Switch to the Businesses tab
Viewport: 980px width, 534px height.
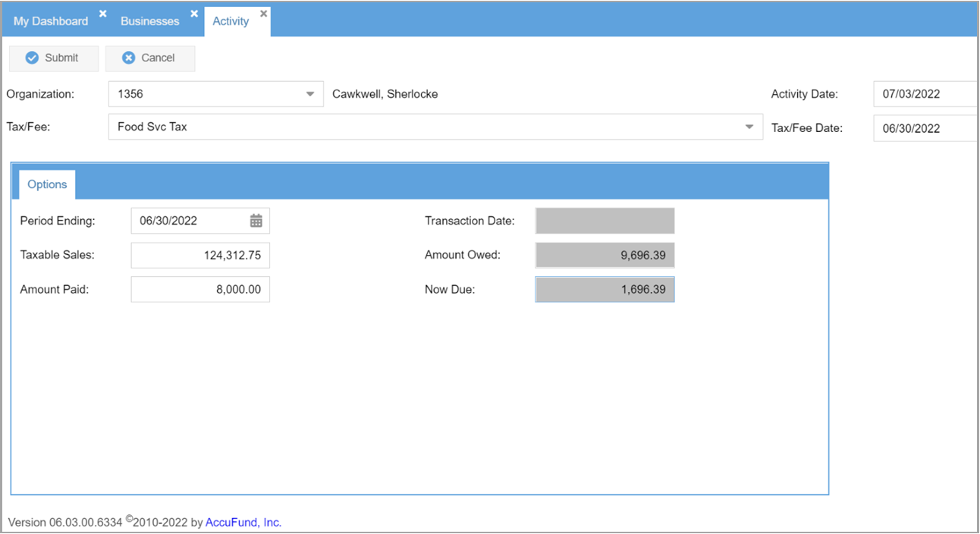tap(149, 21)
